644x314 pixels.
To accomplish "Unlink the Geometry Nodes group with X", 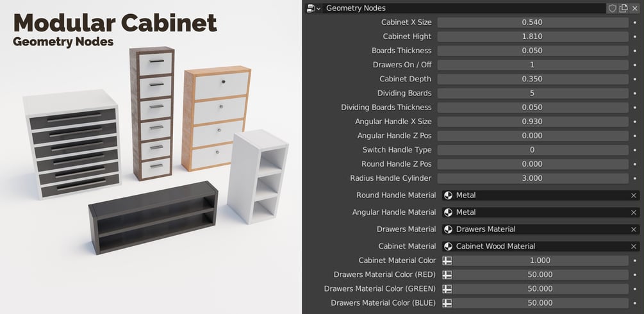I will pyautogui.click(x=634, y=8).
